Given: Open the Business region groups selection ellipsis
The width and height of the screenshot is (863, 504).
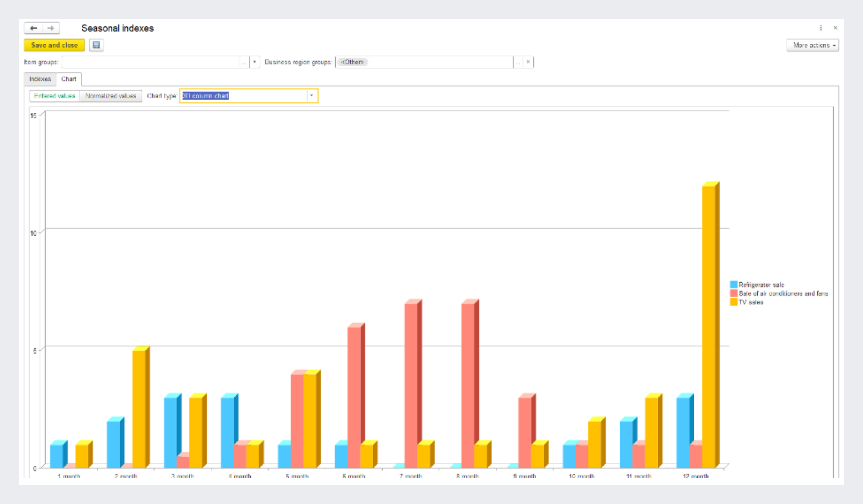Looking at the screenshot, I should click(x=518, y=62).
